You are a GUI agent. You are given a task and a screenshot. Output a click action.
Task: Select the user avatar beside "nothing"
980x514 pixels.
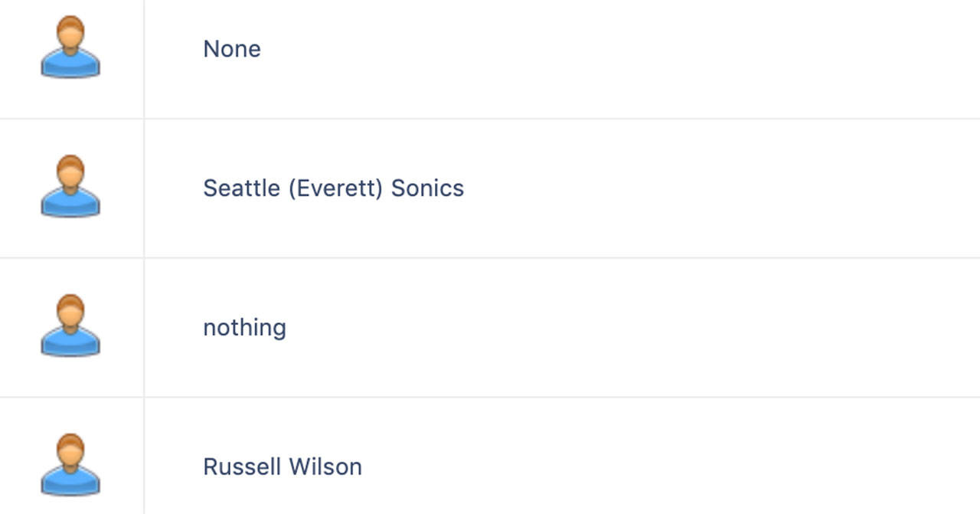tap(70, 326)
